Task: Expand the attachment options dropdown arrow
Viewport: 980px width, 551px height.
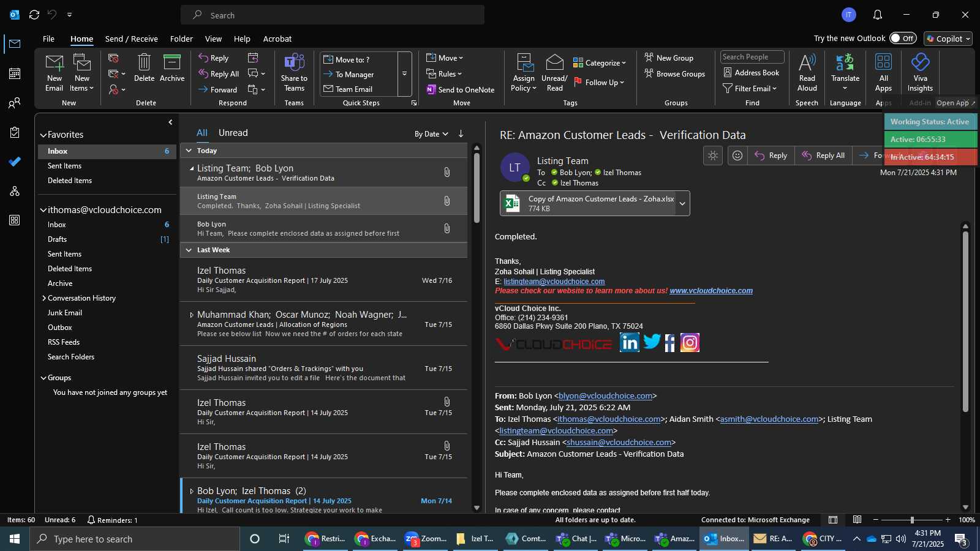Action: point(682,204)
